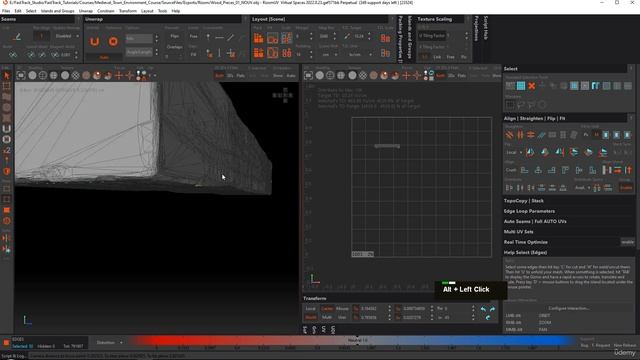Click the horizontal straighten icon in Align panel
Screen dimensions: 640x360
(531, 135)
